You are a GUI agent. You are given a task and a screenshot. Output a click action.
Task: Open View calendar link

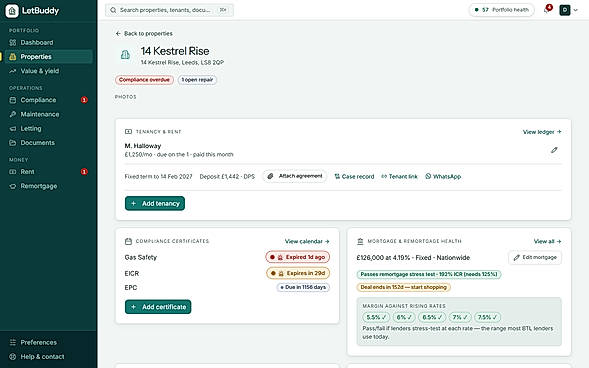pos(307,241)
